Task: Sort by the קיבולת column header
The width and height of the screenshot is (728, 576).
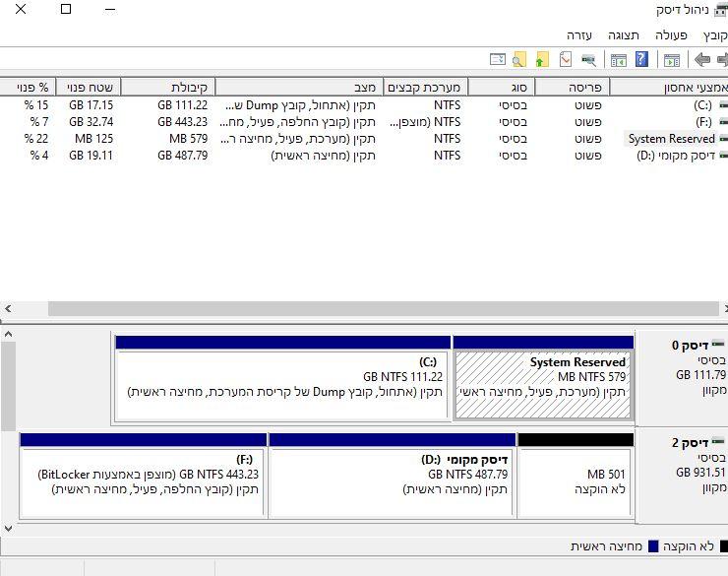Action: (x=167, y=87)
